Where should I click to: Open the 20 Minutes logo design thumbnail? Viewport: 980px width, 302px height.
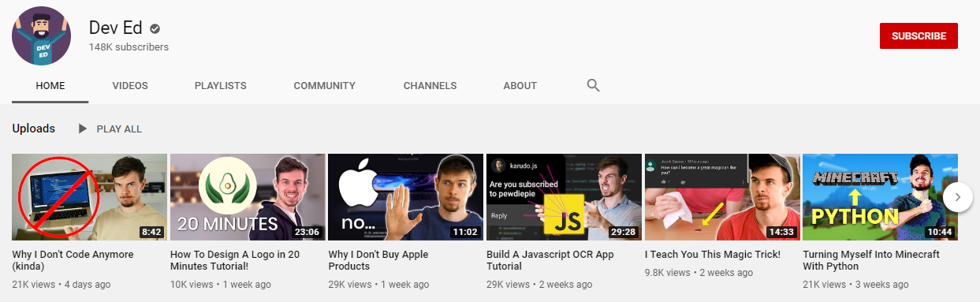(x=248, y=197)
